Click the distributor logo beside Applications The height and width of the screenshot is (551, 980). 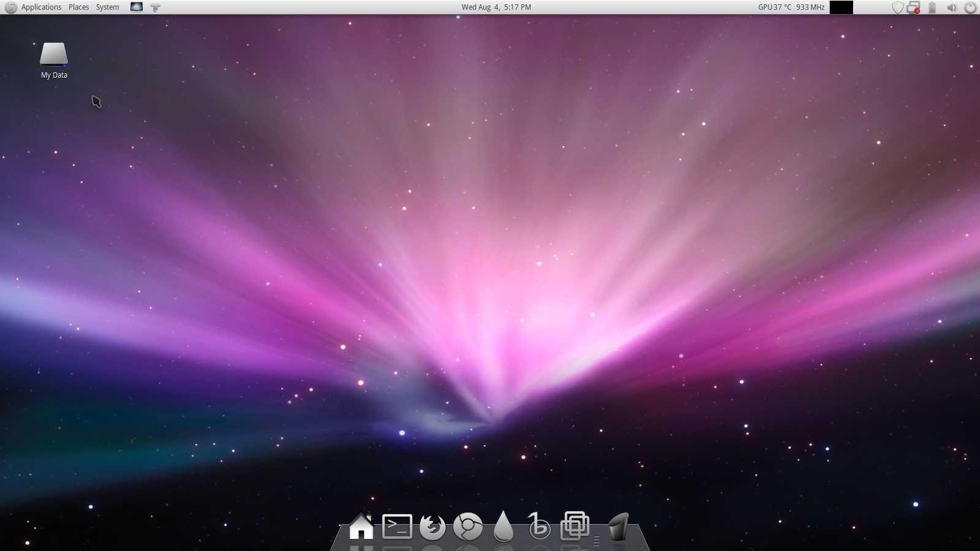[10, 7]
